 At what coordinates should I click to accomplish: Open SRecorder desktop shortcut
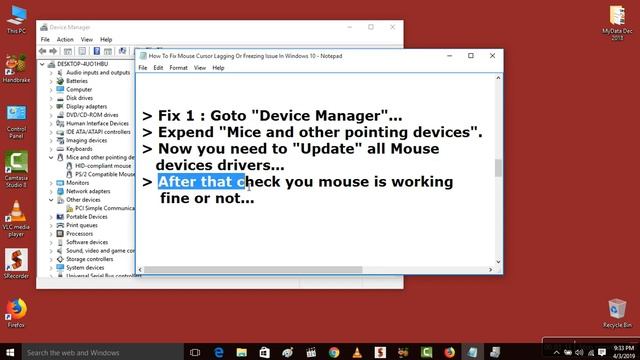[x=16, y=263]
